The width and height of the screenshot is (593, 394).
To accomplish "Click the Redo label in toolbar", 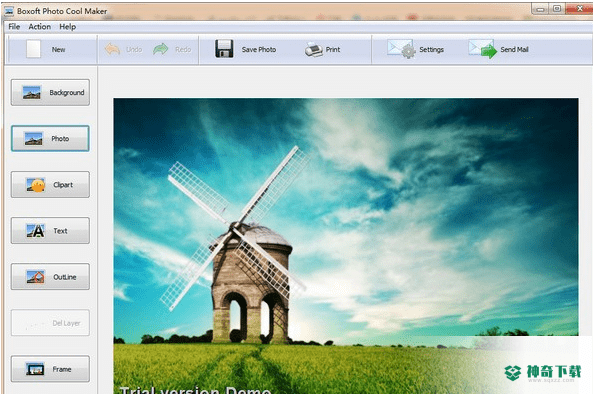I will coord(183,50).
